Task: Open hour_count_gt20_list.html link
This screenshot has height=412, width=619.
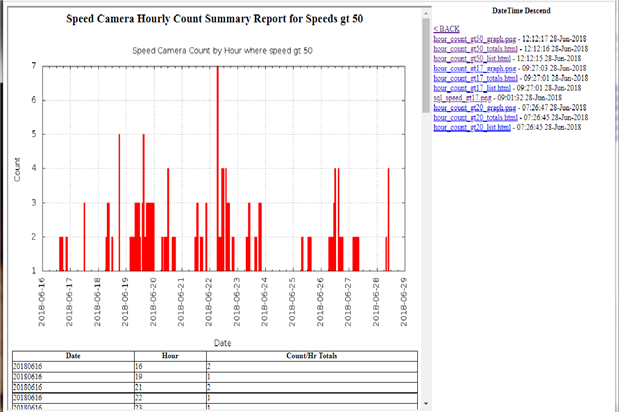Action: (x=472, y=127)
